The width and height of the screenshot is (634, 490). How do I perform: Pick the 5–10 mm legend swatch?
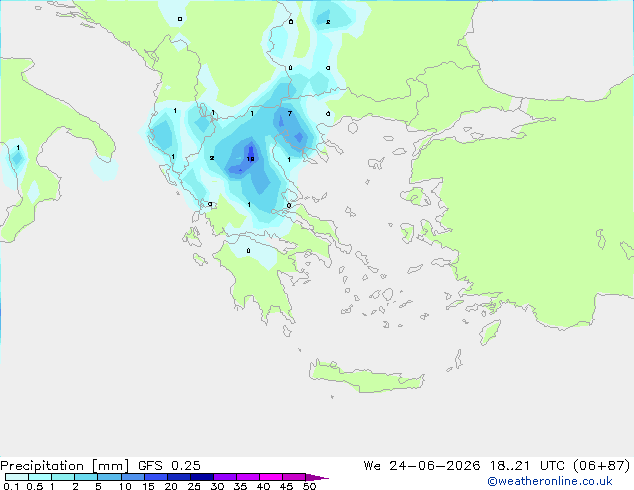[109, 477]
